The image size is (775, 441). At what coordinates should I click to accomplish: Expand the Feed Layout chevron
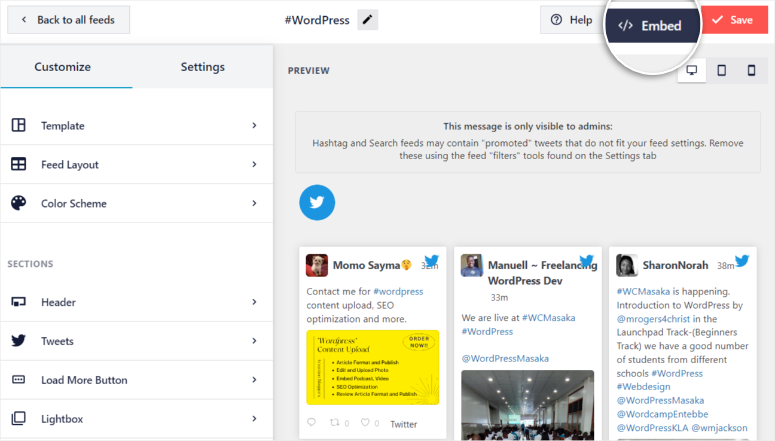(254, 164)
